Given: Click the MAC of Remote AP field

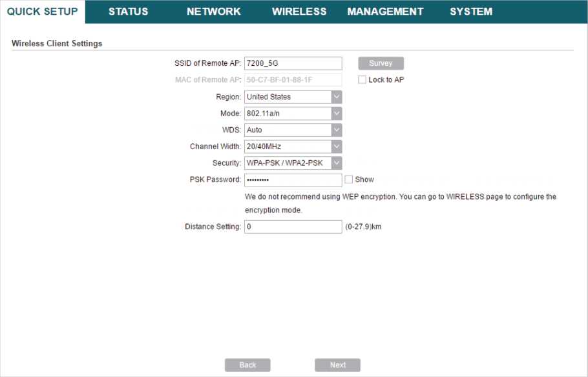Looking at the screenshot, I should click(293, 80).
